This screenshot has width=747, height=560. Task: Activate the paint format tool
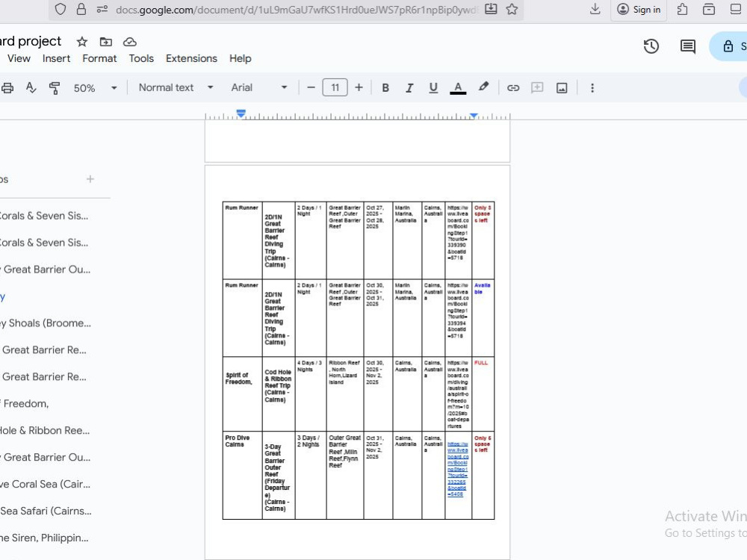55,87
